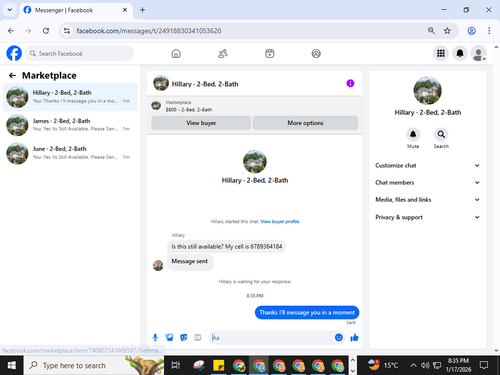Send a thumbs-up like
The width and height of the screenshot is (500, 375).
tap(354, 338)
